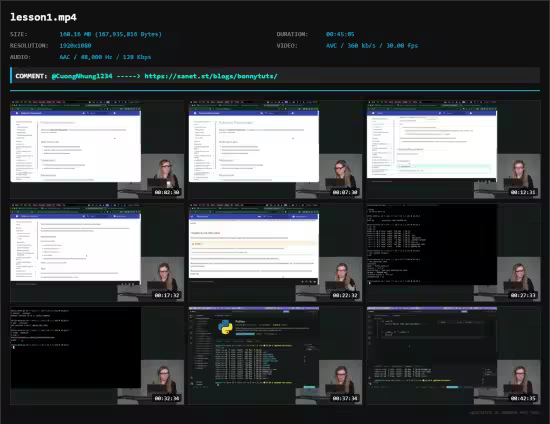Select the 00:45:05 duration value
Viewport: 550px width, 424px height.
pos(340,34)
